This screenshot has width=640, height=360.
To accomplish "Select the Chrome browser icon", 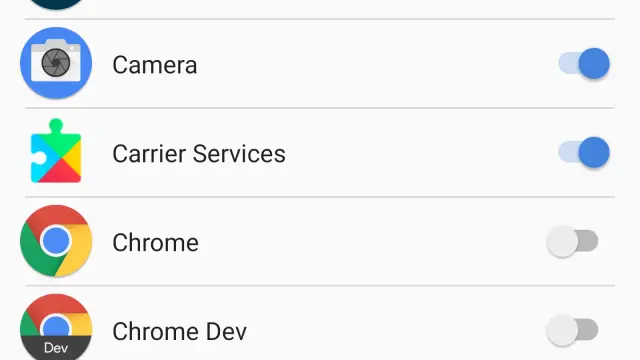I will 56,241.
